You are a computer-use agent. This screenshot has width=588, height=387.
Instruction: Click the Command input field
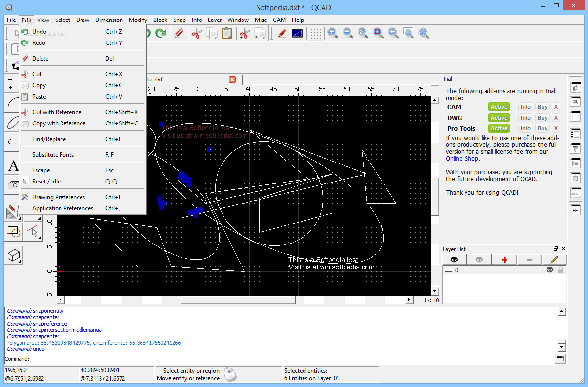(x=292, y=359)
